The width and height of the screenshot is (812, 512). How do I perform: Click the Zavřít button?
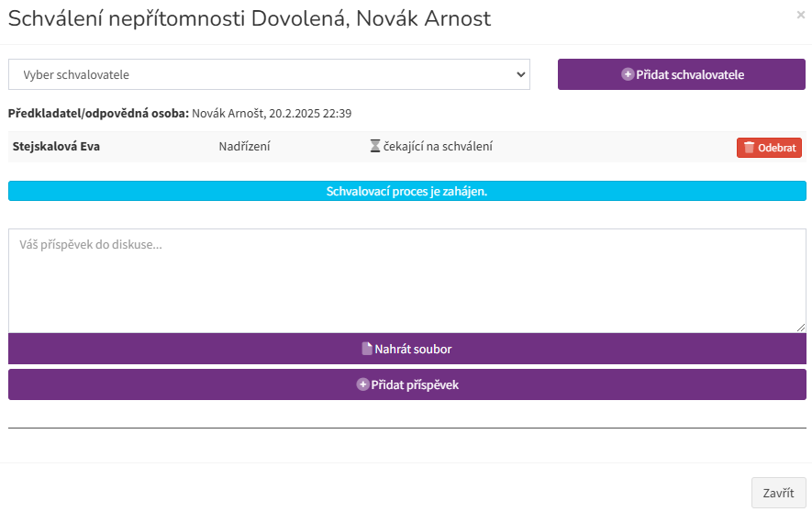(x=778, y=493)
